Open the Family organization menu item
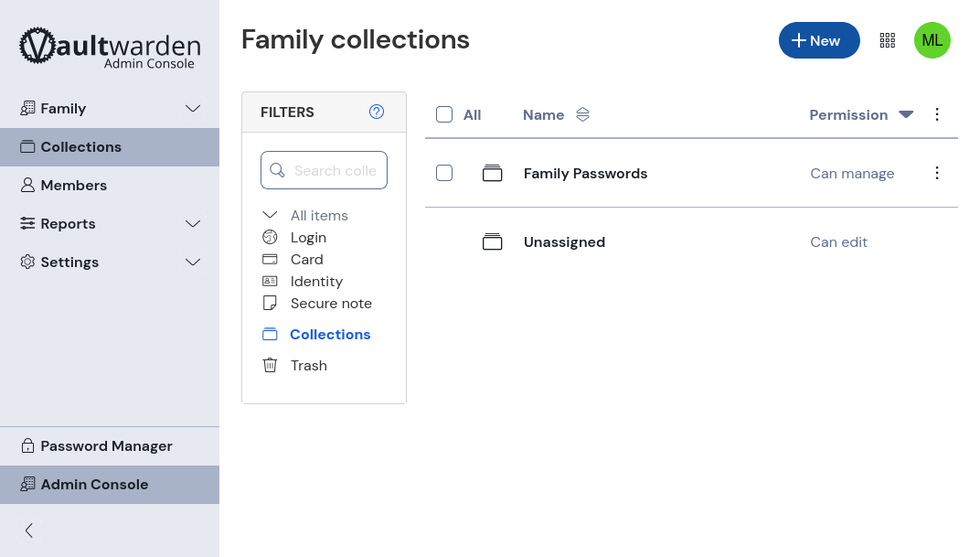The width and height of the screenshot is (980, 557). [x=63, y=109]
